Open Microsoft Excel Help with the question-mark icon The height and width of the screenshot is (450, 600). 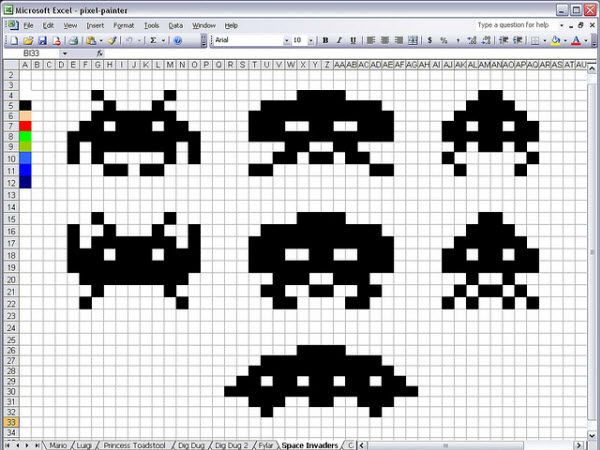(x=177, y=41)
